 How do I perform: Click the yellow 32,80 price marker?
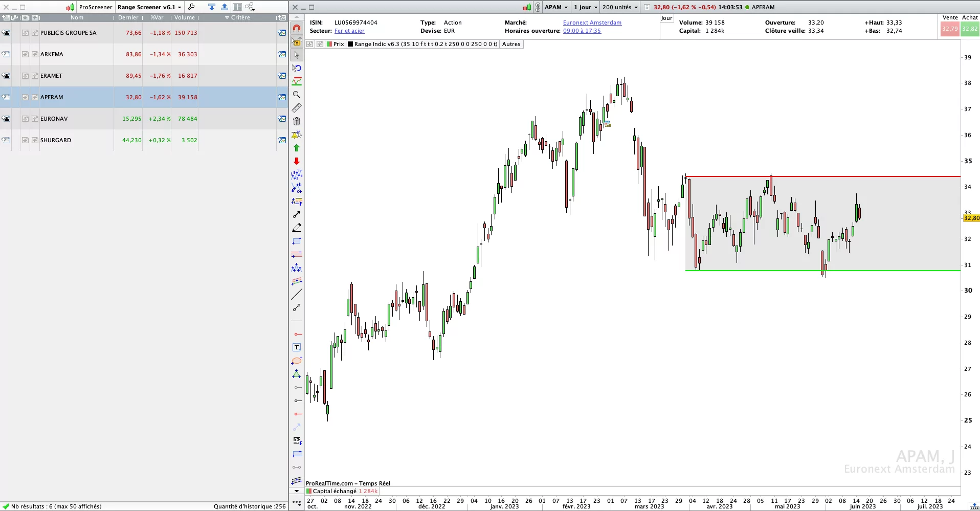point(971,218)
